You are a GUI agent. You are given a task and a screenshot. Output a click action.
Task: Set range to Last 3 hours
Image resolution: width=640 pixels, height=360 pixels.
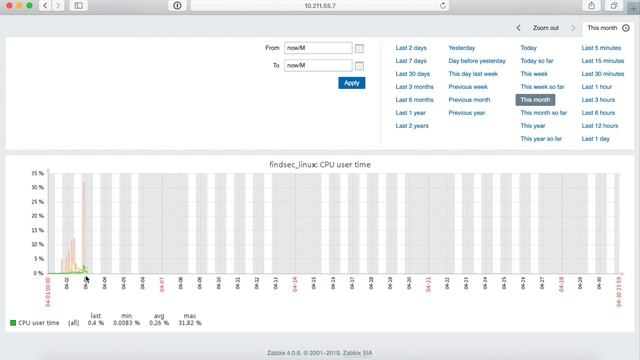click(x=598, y=100)
